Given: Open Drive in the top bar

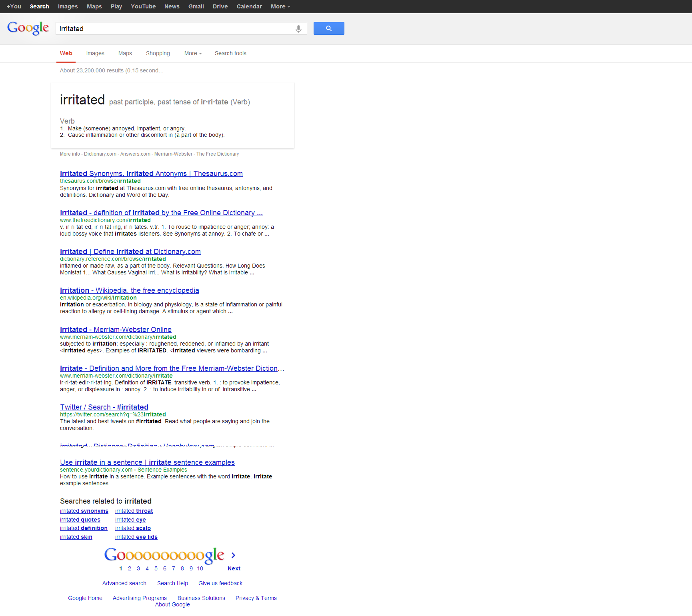Looking at the screenshot, I should 220,6.
